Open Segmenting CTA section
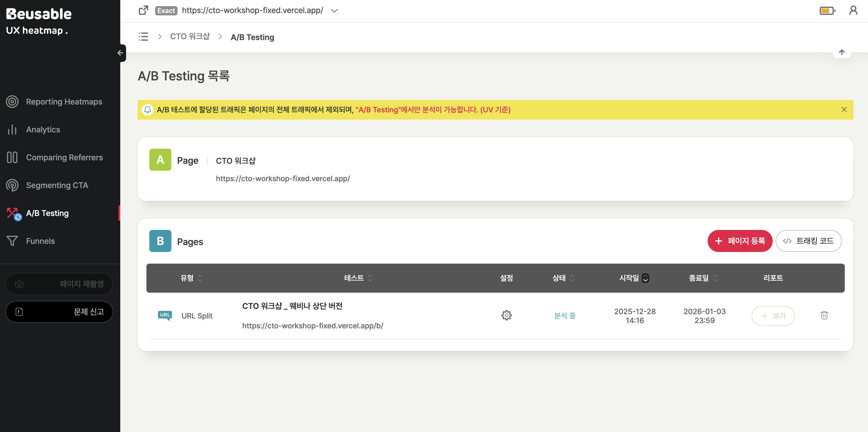The height and width of the screenshot is (432, 868). (57, 185)
